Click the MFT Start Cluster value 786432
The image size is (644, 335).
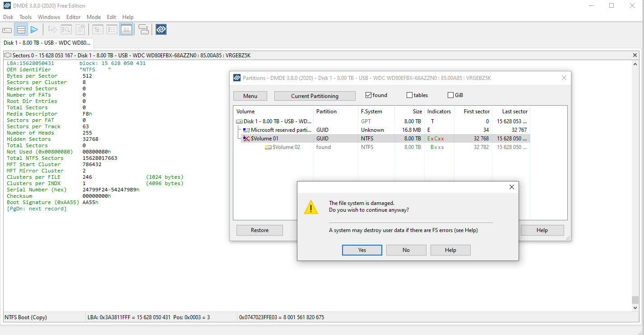[92, 164]
